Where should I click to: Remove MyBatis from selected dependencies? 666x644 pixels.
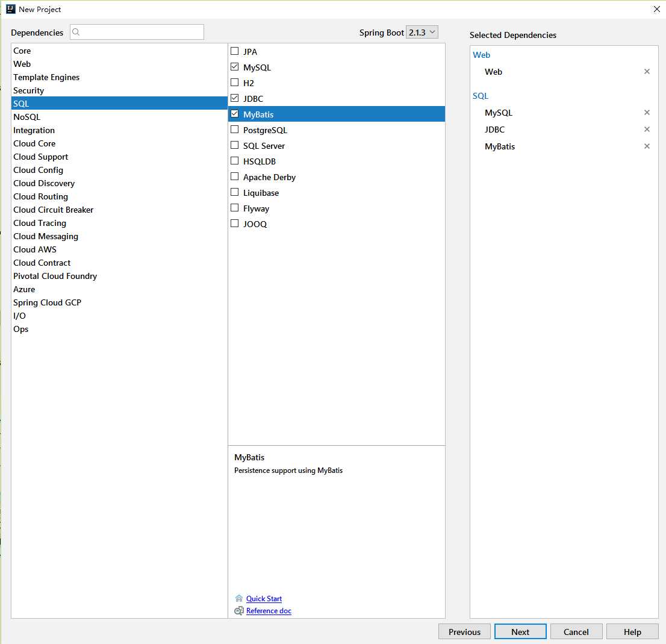pos(647,146)
